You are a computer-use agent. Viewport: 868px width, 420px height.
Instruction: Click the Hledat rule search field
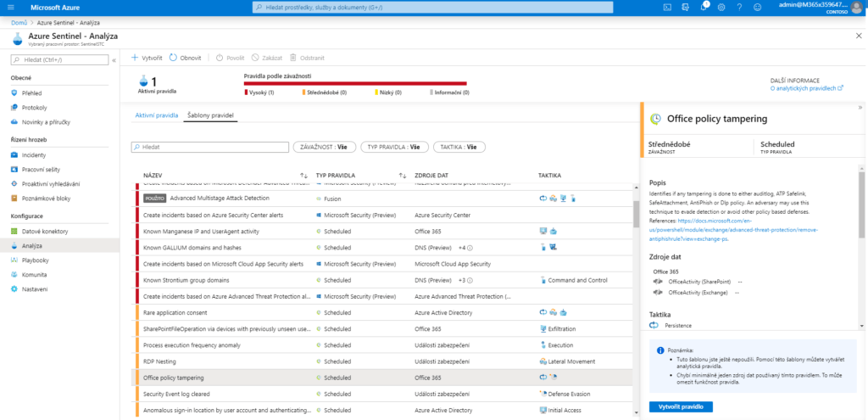pyautogui.click(x=210, y=148)
